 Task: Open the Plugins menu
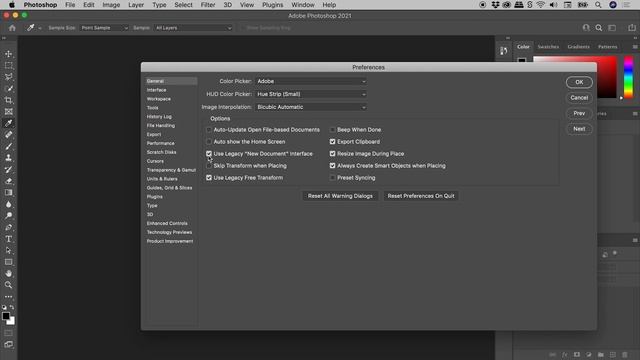point(272,5)
